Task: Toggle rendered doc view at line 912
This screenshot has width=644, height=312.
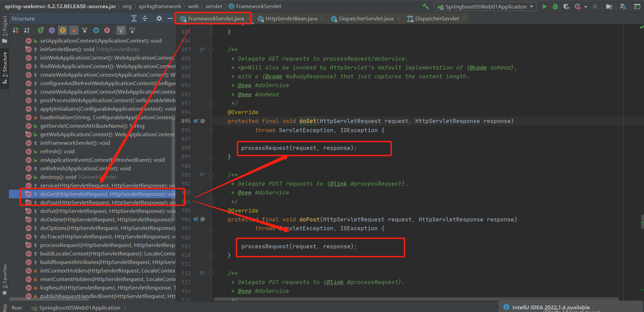Action: [x=202, y=273]
